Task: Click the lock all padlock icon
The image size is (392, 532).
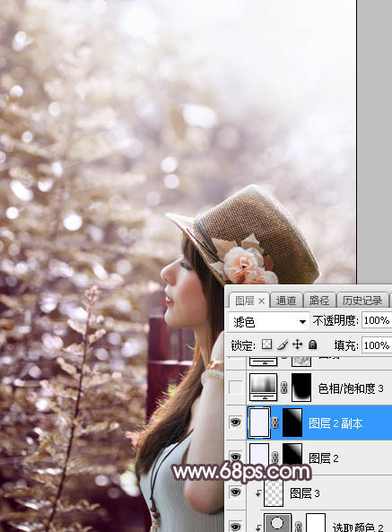Action: [313, 344]
